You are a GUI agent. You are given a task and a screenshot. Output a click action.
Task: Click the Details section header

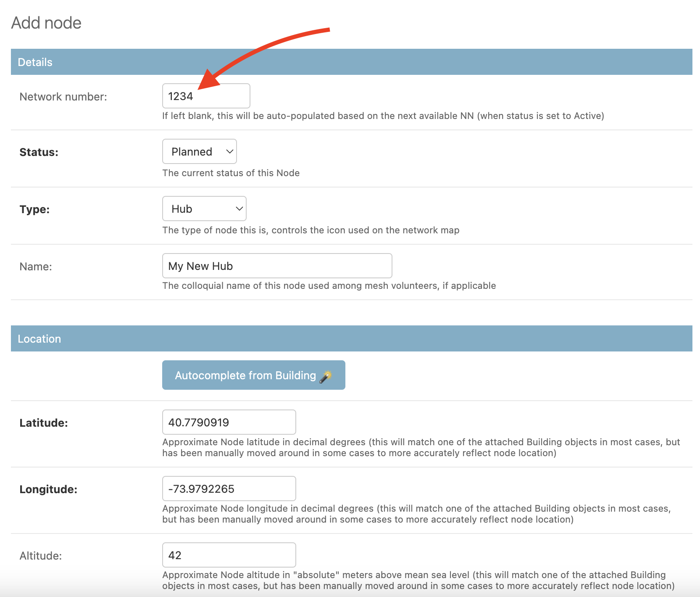pyautogui.click(x=351, y=62)
